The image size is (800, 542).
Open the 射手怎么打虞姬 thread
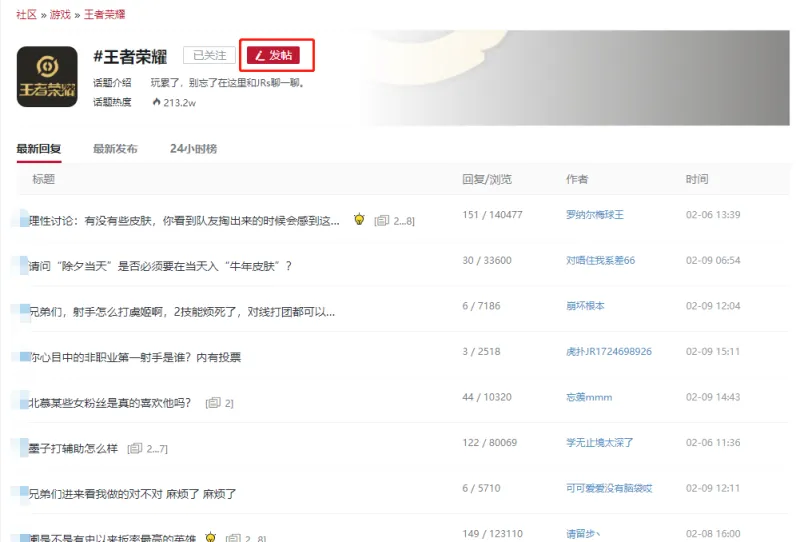click(x=182, y=312)
